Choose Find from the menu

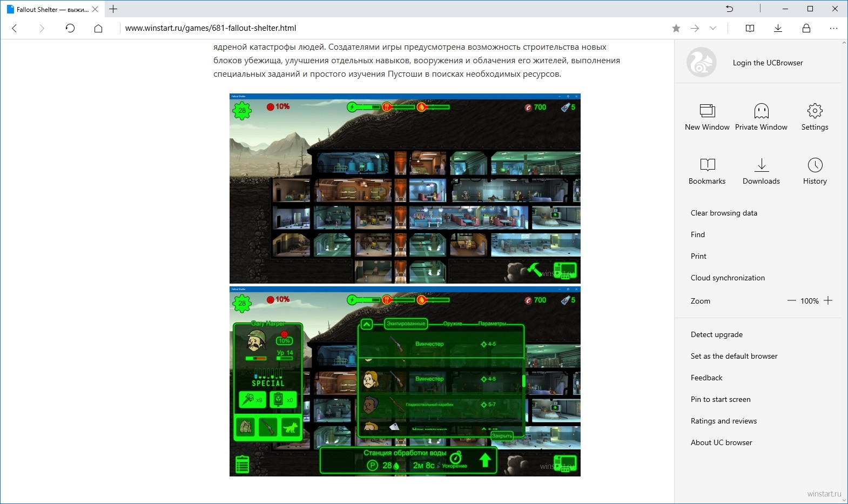pos(698,234)
